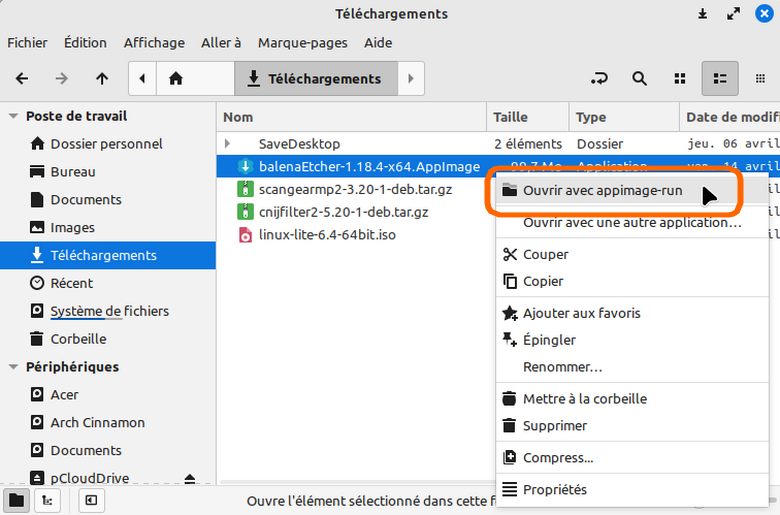Eject the pCloudDrive device
The width and height of the screenshot is (780, 515).
pos(190,479)
